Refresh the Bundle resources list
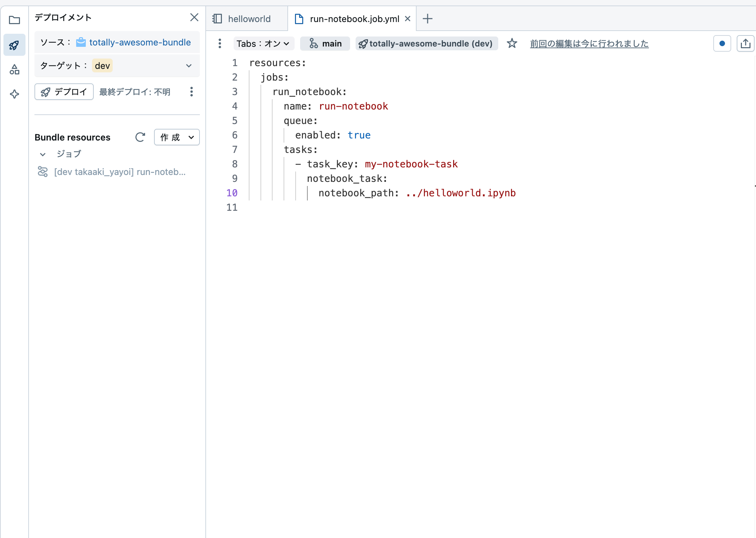 pyautogui.click(x=140, y=137)
